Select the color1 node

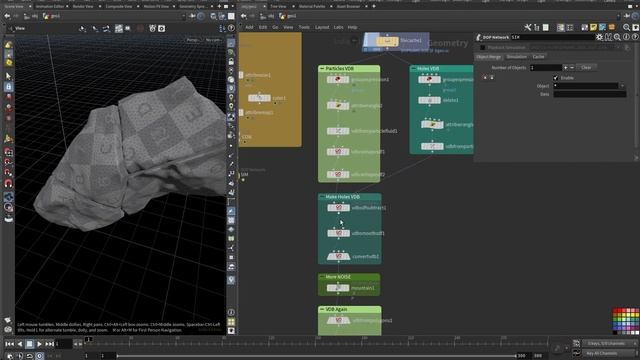pos(259,98)
